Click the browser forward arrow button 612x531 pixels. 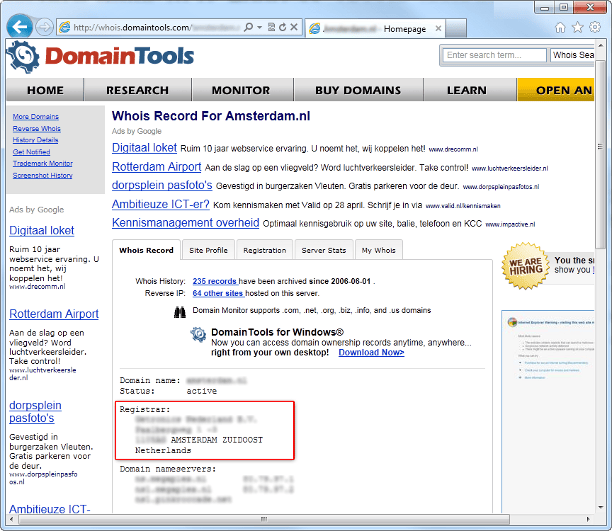pyautogui.click(x=44, y=27)
